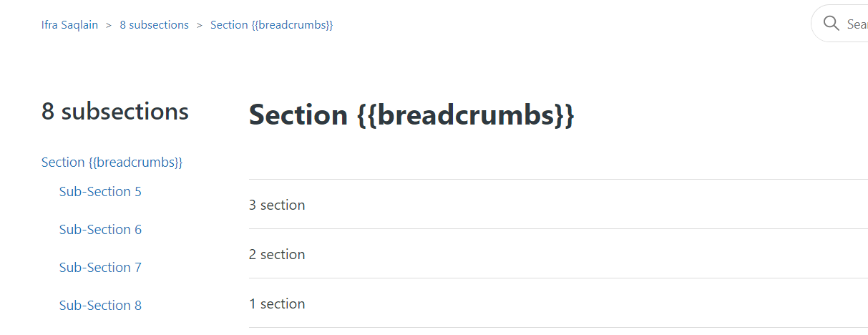The height and width of the screenshot is (335, 868).
Task: Click the first breadcrumb separator arrow
Action: 109,25
